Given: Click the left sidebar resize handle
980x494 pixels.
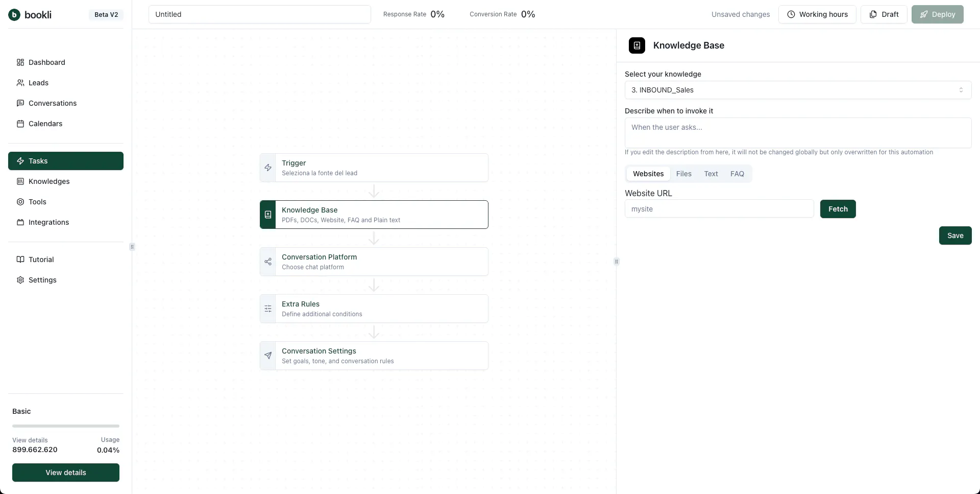Looking at the screenshot, I should (132, 247).
